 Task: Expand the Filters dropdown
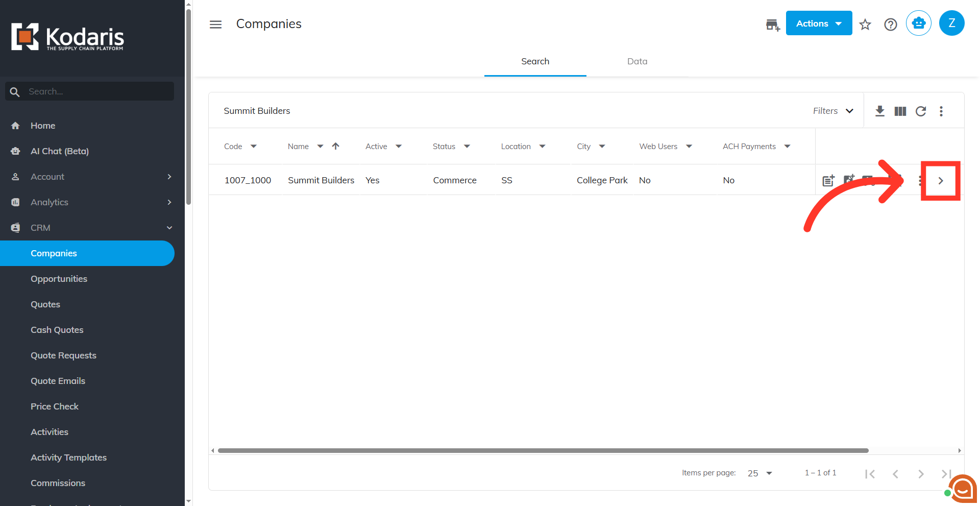[833, 111]
